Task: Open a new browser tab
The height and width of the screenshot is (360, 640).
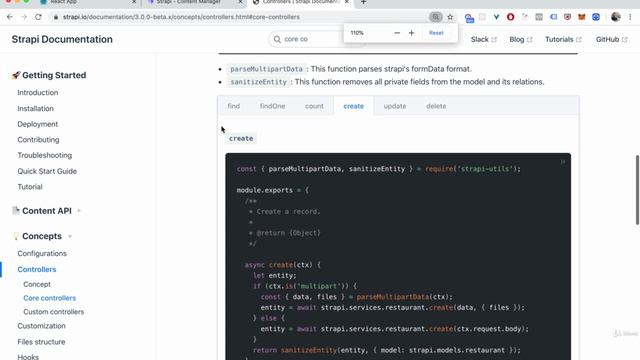Action: (x=363, y=2)
